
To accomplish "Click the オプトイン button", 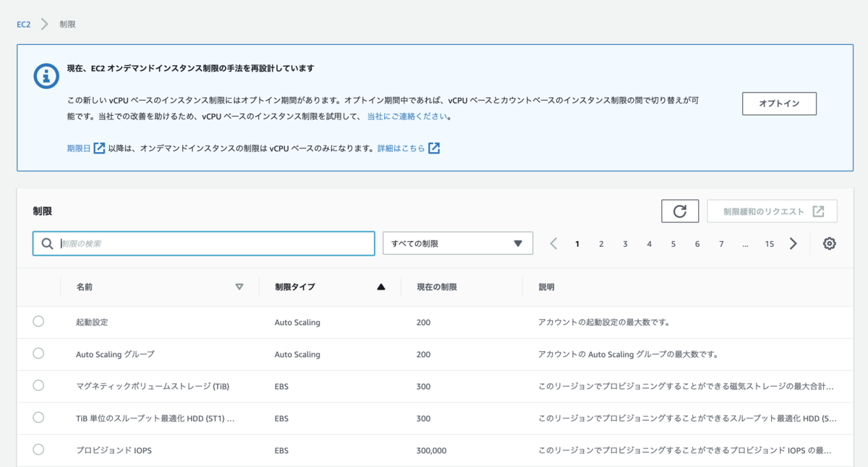I will pos(779,104).
